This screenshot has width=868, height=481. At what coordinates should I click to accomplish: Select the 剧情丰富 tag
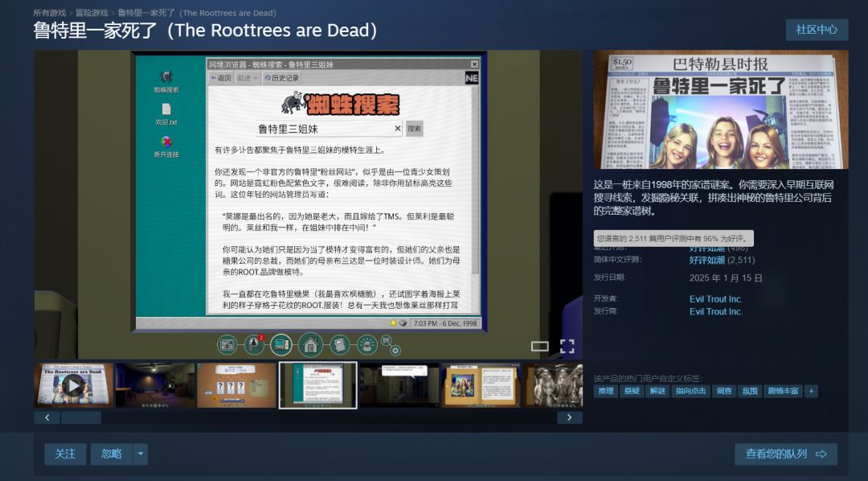[783, 391]
